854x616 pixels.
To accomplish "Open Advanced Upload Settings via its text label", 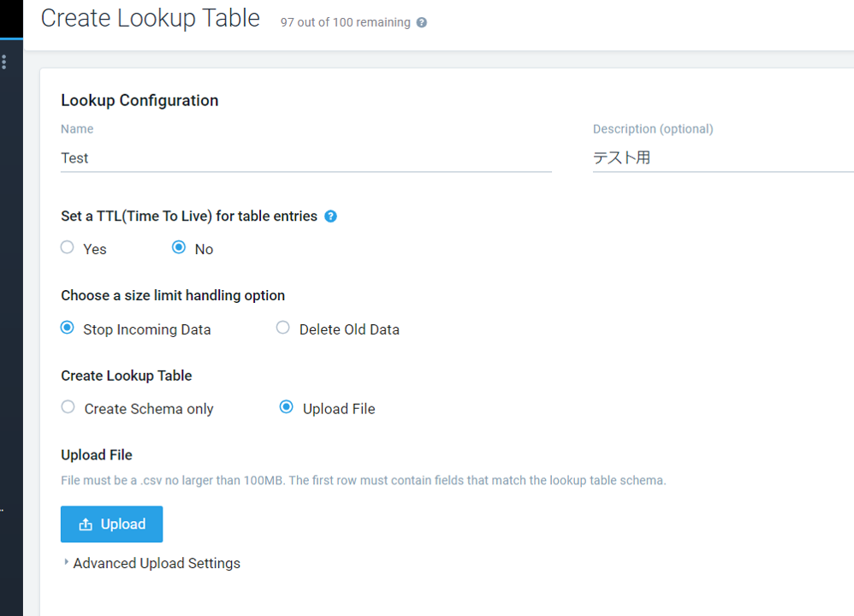I will click(x=157, y=563).
